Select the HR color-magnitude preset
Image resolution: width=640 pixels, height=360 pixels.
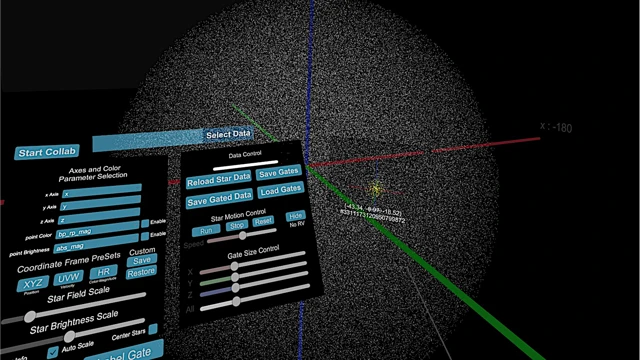click(103, 272)
